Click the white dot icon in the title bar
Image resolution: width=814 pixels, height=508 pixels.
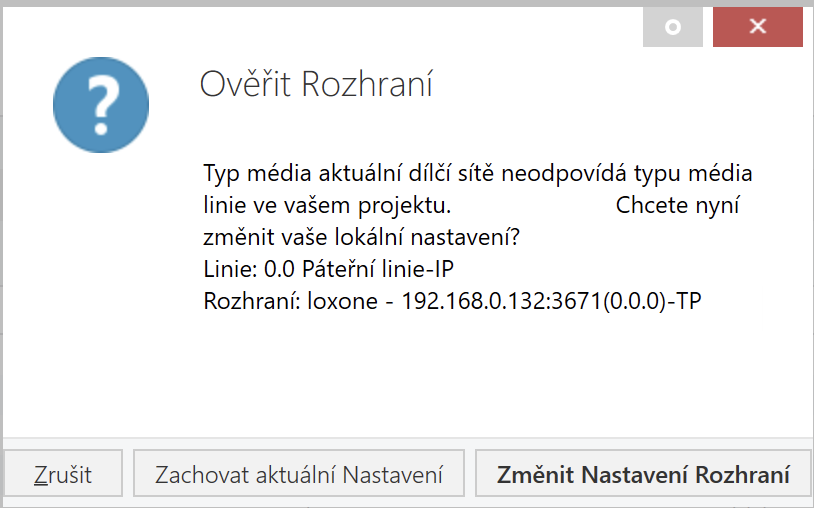point(673,27)
